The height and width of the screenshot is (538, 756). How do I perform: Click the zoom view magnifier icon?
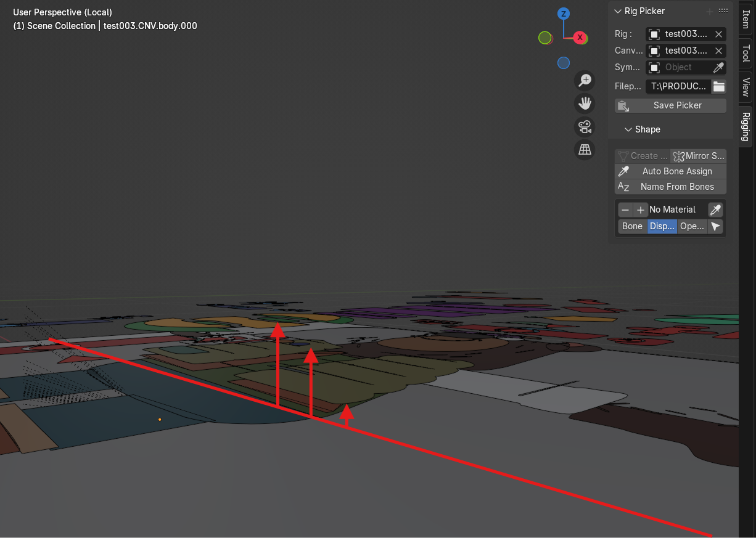(584, 80)
